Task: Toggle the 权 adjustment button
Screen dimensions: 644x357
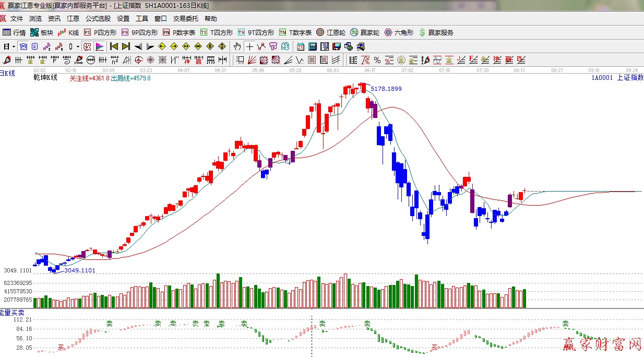Action: 87,46
